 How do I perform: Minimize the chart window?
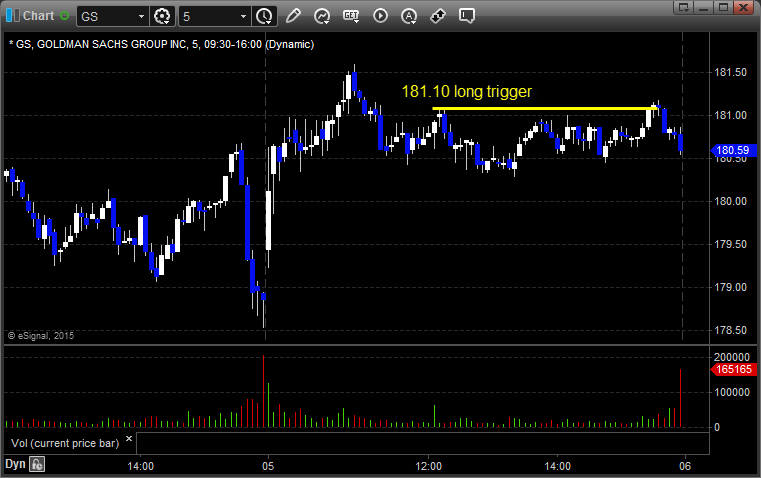click(x=704, y=7)
